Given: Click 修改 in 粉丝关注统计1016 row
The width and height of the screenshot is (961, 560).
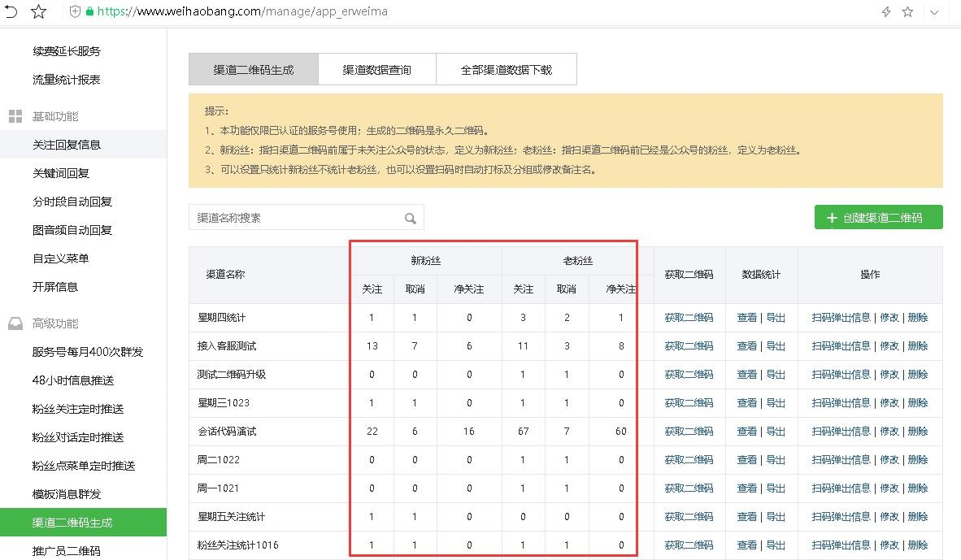Looking at the screenshot, I should (889, 545).
